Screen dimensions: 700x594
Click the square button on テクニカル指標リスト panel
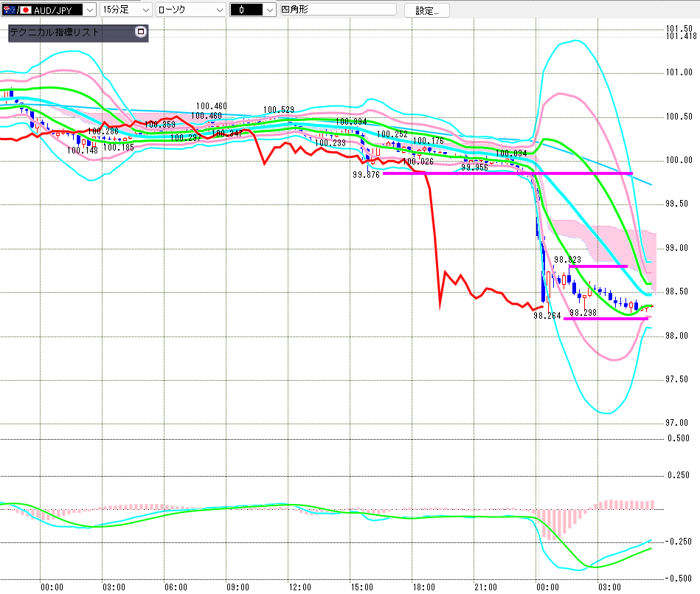pyautogui.click(x=141, y=32)
